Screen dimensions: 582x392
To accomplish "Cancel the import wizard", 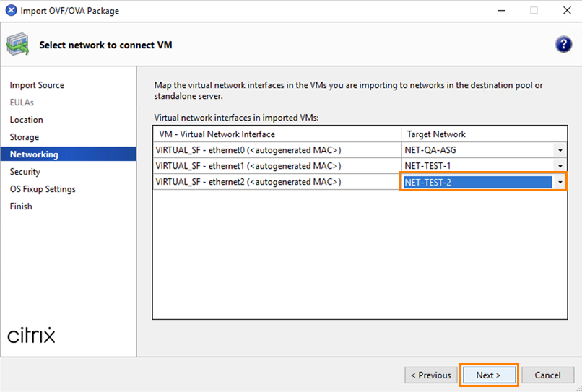I will pyautogui.click(x=547, y=375).
